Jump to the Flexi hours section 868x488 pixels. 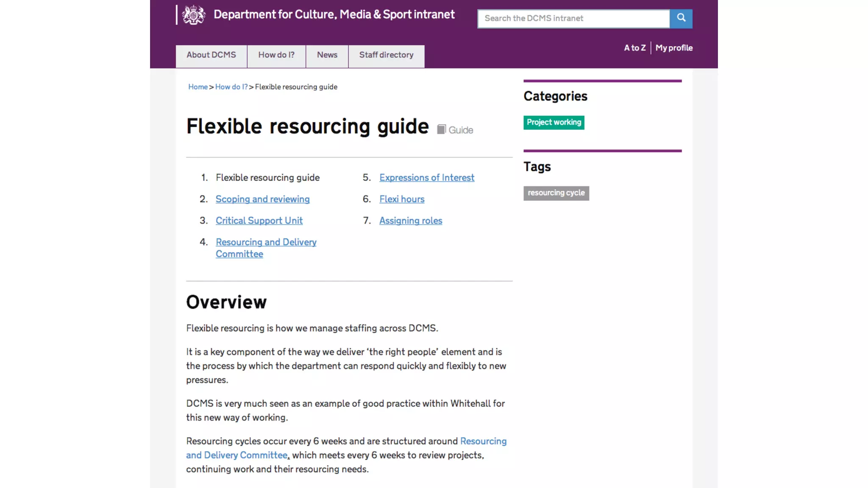tap(401, 199)
